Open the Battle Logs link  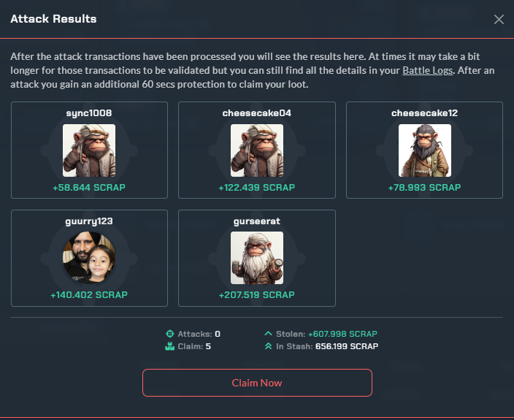tap(427, 71)
